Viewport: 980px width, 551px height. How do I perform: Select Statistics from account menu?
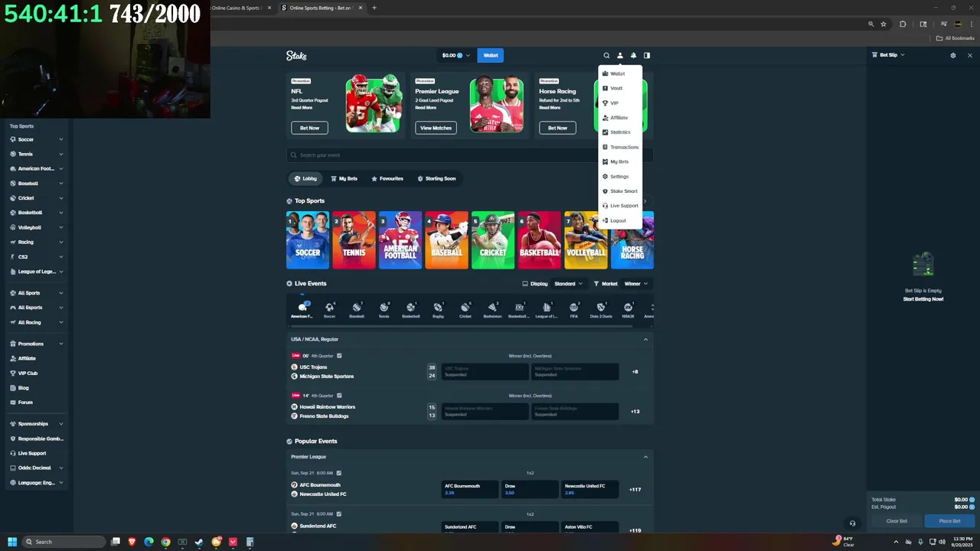[620, 132]
